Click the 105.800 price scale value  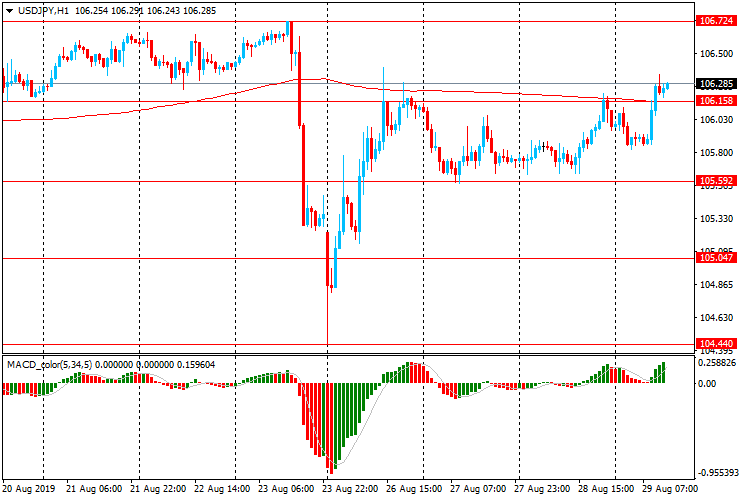pyautogui.click(x=716, y=153)
